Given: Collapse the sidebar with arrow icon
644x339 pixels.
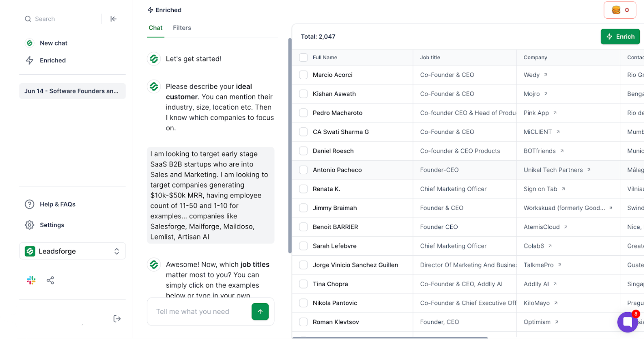Looking at the screenshot, I should click(114, 19).
